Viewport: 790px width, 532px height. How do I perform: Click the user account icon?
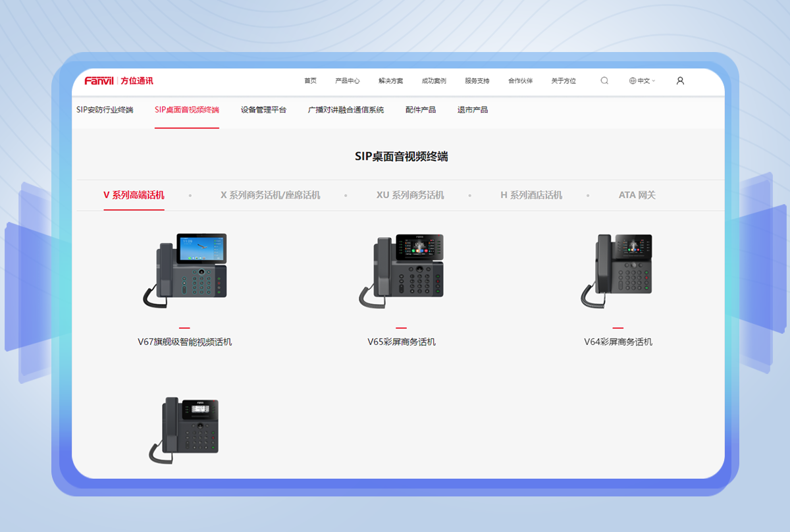click(x=680, y=80)
